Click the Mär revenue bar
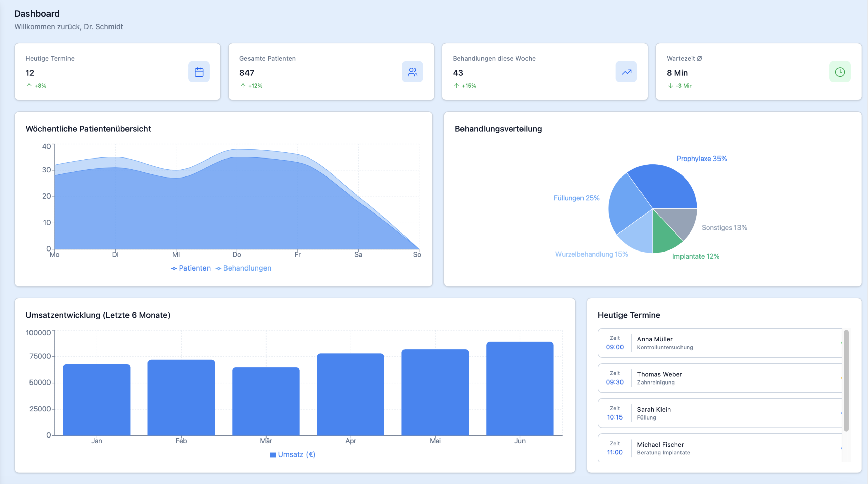This screenshot has height=484, width=868. (x=266, y=401)
